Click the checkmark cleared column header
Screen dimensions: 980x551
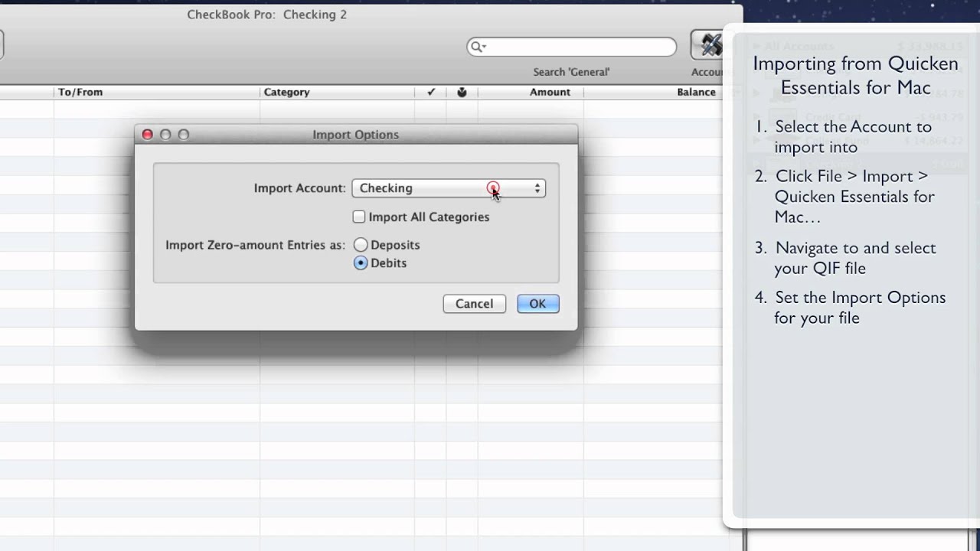coord(431,92)
